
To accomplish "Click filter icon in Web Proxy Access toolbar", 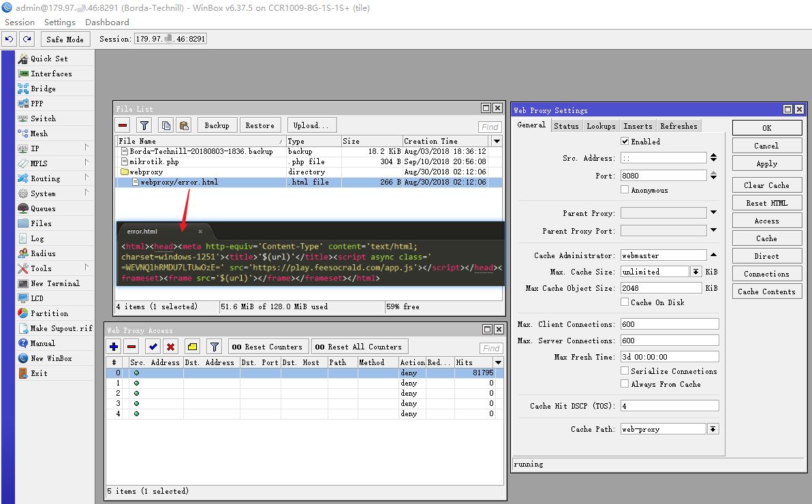I will pyautogui.click(x=214, y=347).
